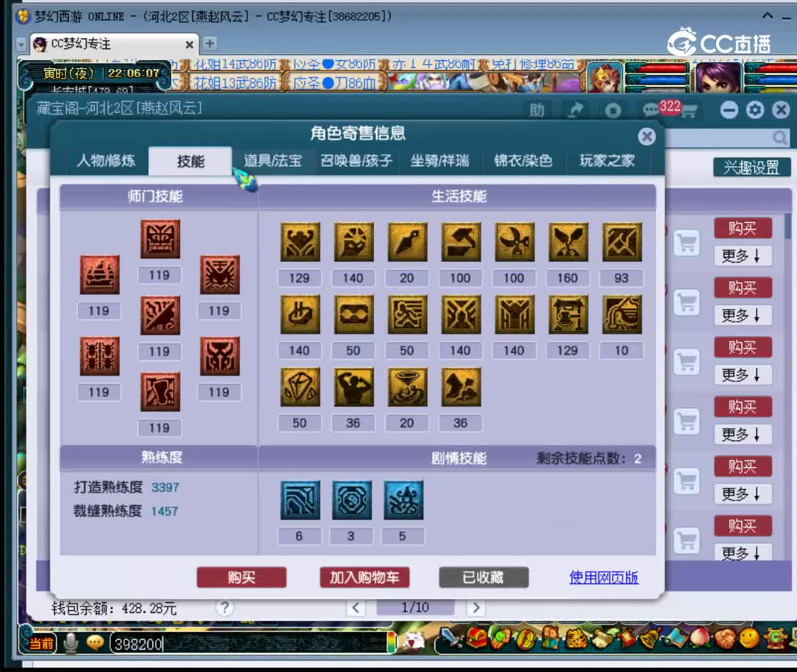Image resolution: width=797 pixels, height=672 pixels.
Task: Go to the previous page arrow
Action: tap(356, 607)
